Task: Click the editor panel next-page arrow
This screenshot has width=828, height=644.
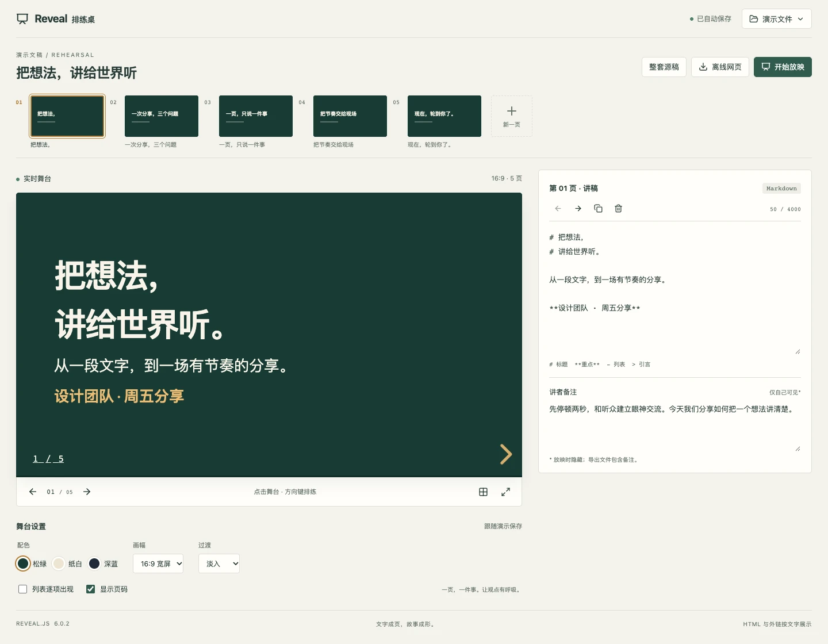Action: tap(578, 208)
